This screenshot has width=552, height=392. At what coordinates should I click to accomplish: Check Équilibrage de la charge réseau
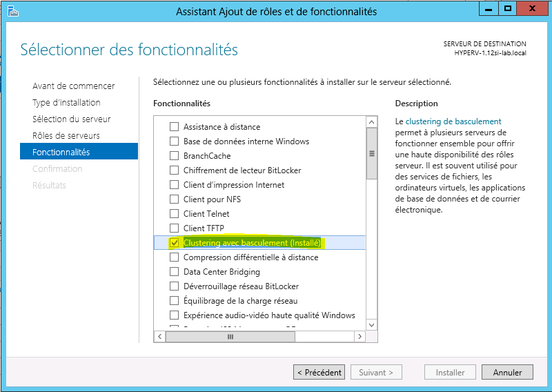pos(175,301)
